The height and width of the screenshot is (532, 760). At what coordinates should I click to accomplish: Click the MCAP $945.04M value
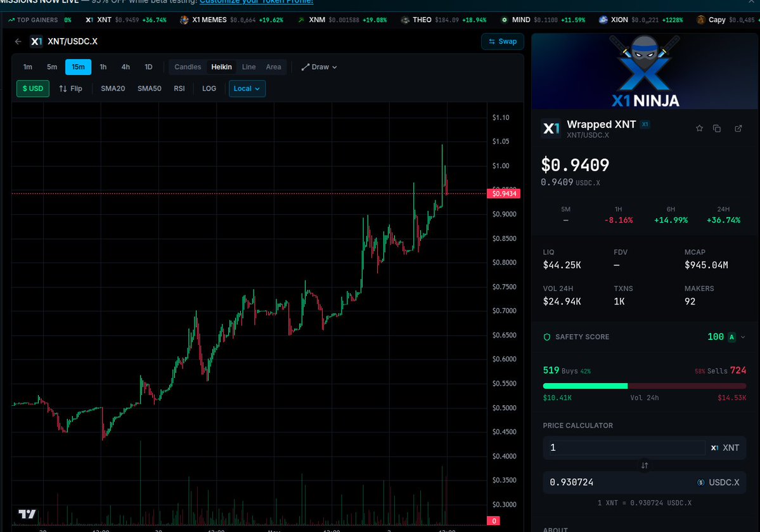coord(706,265)
